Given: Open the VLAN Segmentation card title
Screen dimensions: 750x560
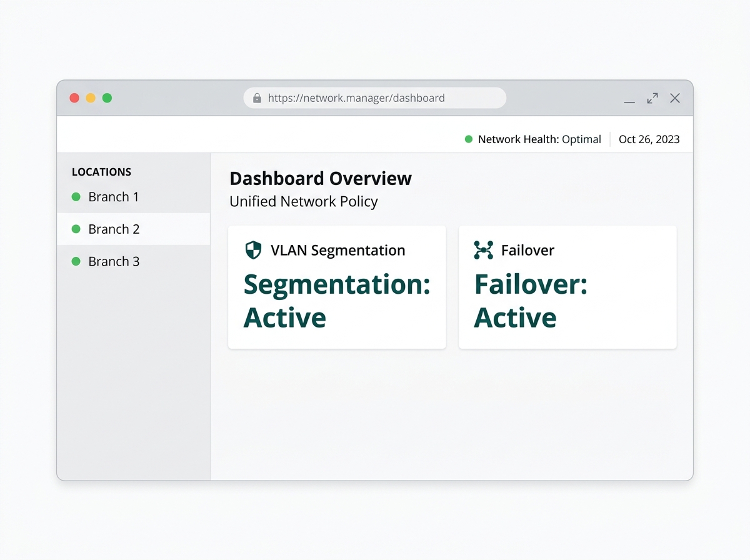Looking at the screenshot, I should (338, 251).
